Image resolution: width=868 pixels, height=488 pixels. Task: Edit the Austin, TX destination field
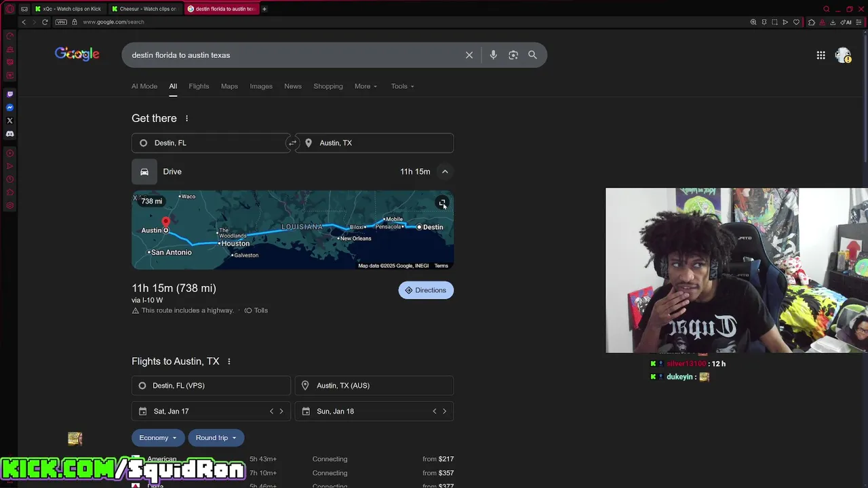click(374, 143)
